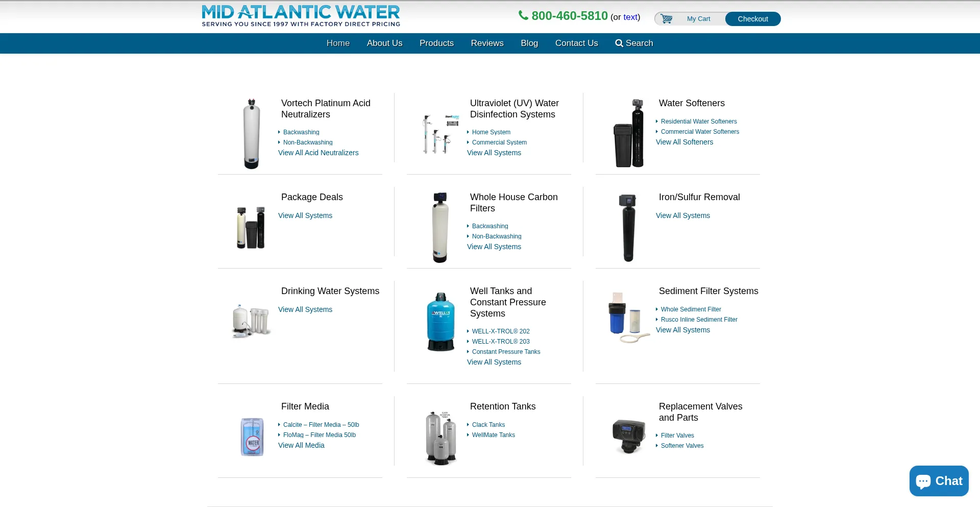This screenshot has height=507, width=980.
Task: Open the Filter Media bag image
Action: pos(252,437)
